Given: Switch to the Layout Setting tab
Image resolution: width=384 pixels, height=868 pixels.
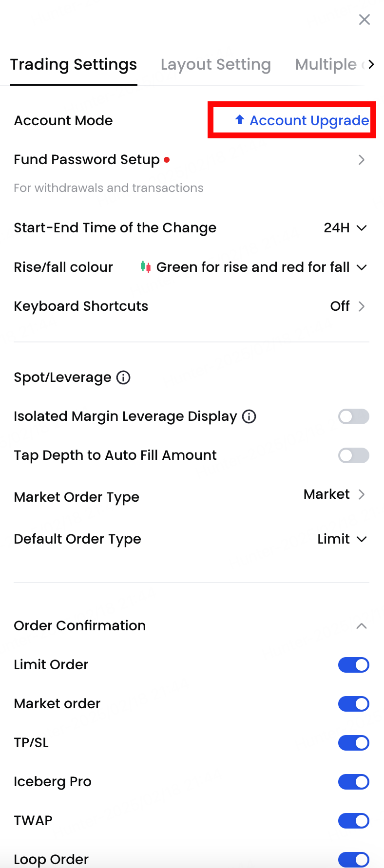Looking at the screenshot, I should click(215, 64).
